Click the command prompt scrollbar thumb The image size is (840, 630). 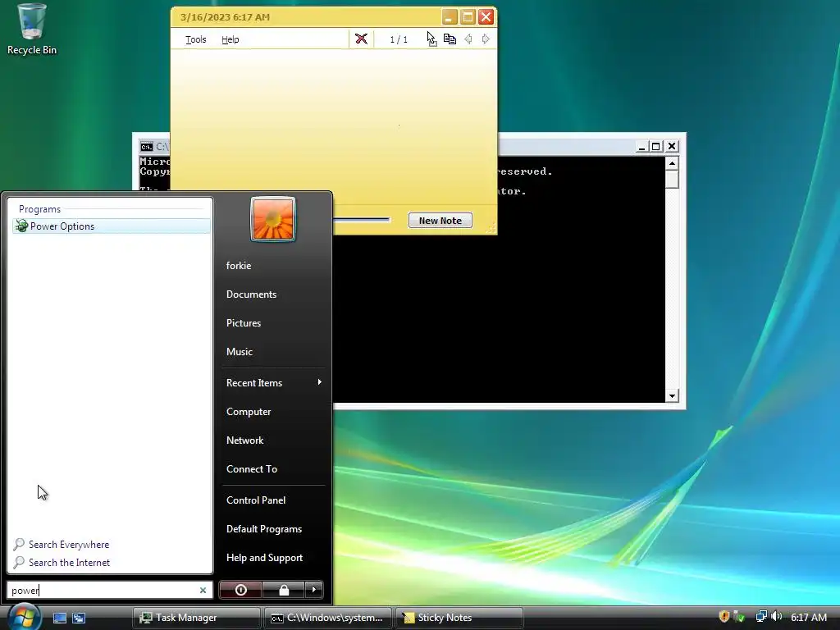tap(672, 179)
